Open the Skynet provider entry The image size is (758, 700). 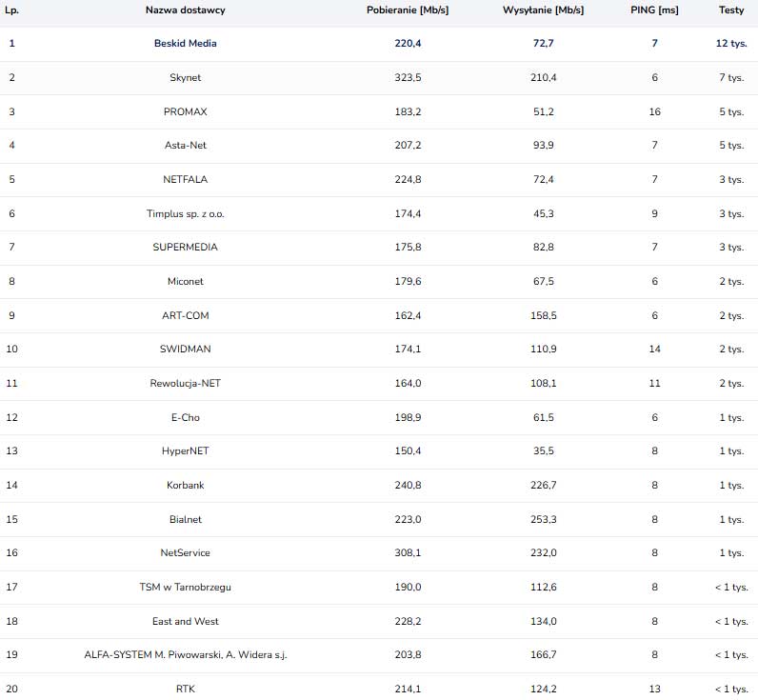tap(185, 77)
